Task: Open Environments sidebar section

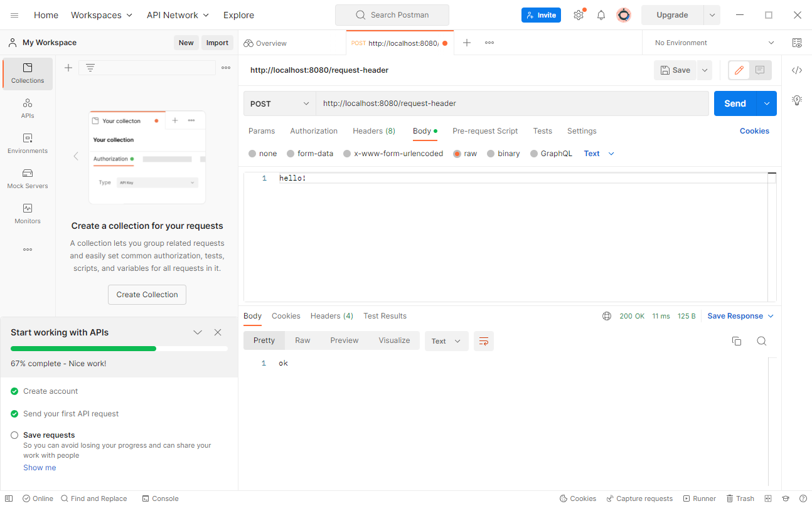Action: tap(28, 144)
